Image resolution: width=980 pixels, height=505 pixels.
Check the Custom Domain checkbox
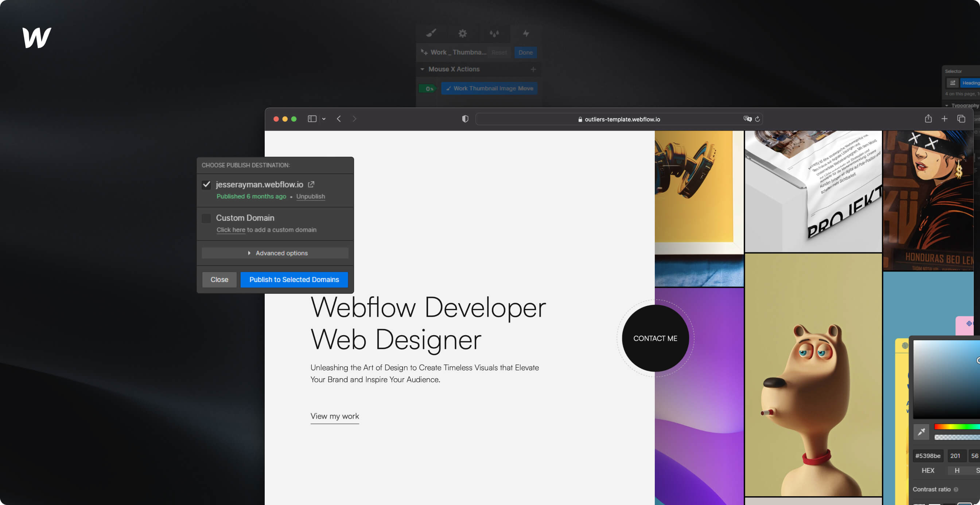click(206, 218)
